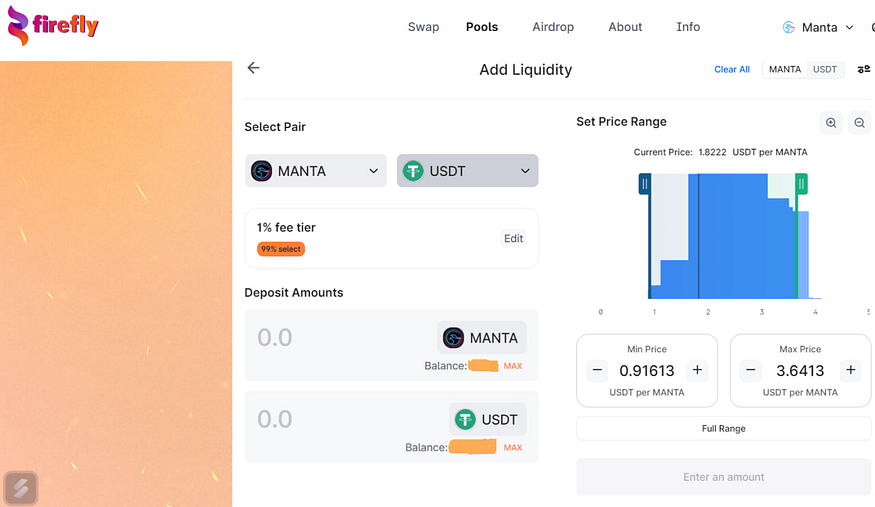Click the Min Price value 0.91613
This screenshot has width=875, height=507.
coord(647,370)
